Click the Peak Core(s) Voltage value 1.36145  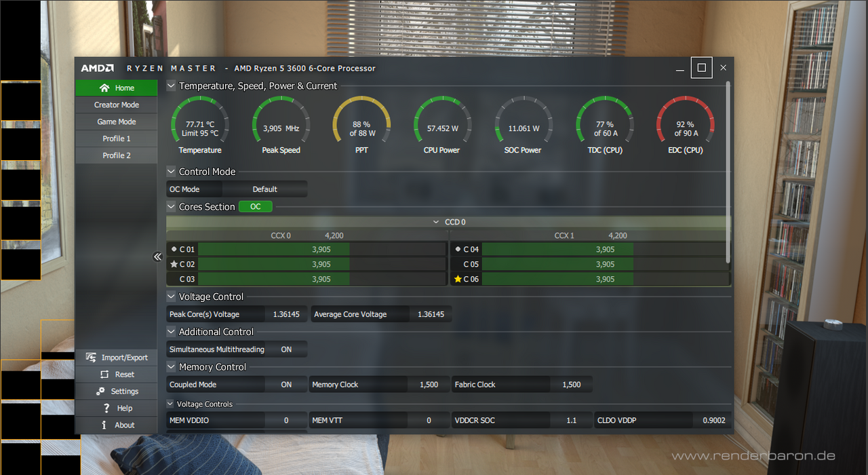point(286,314)
